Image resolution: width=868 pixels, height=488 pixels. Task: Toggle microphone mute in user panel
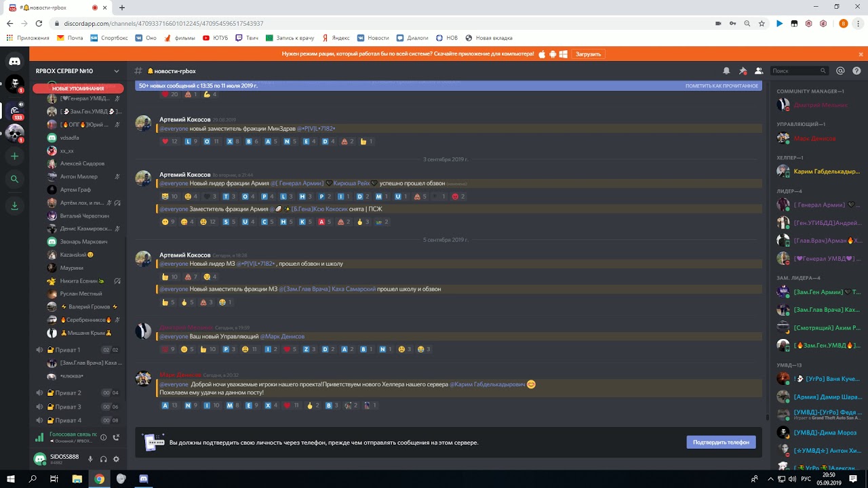(x=90, y=459)
